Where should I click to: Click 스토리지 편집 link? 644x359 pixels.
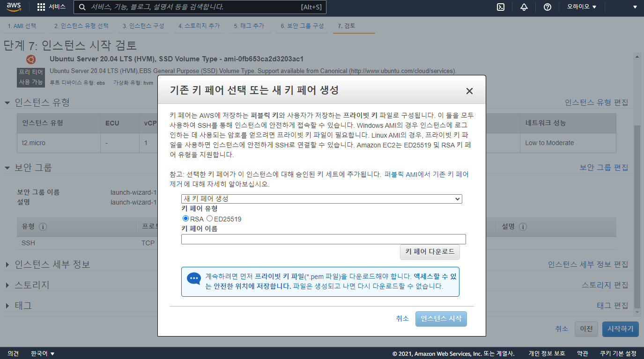coord(605,285)
